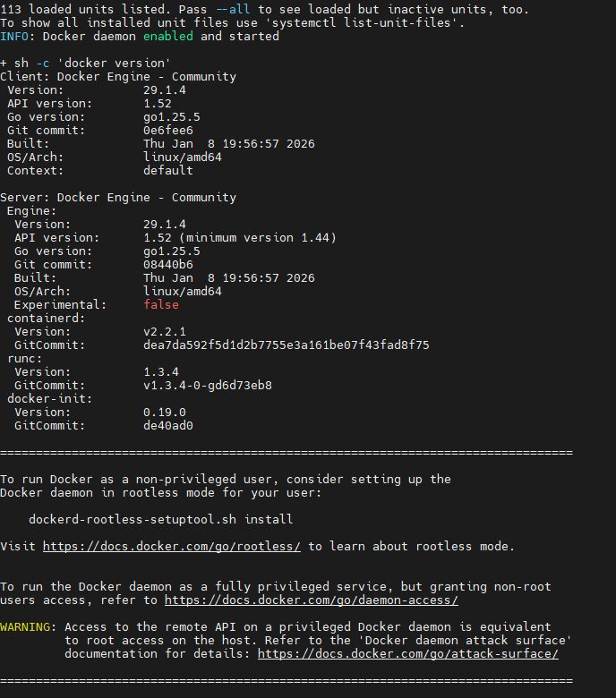Click the containerd version v2.2.1
The height and width of the screenshot is (698, 616).
pyautogui.click(x=165, y=331)
